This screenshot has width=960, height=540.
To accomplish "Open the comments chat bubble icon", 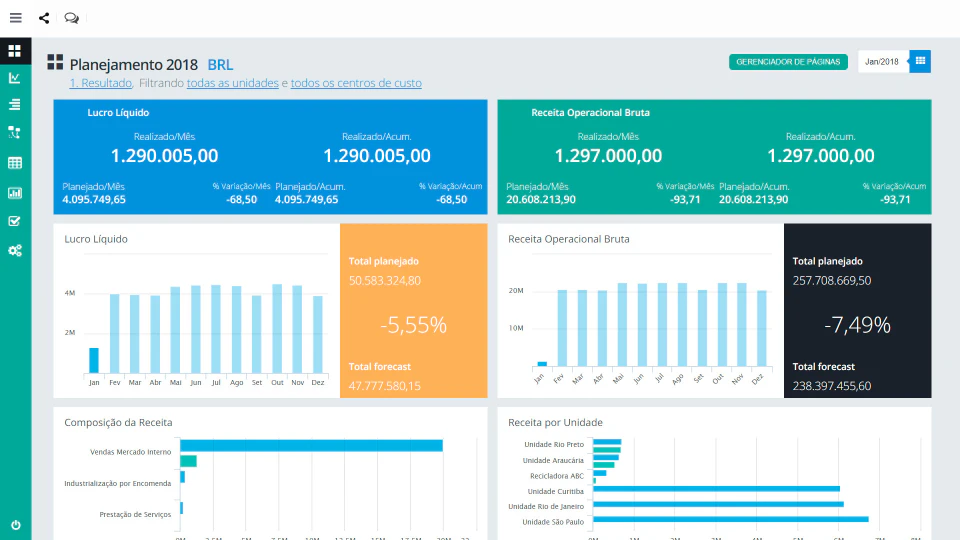I will pos(71,18).
